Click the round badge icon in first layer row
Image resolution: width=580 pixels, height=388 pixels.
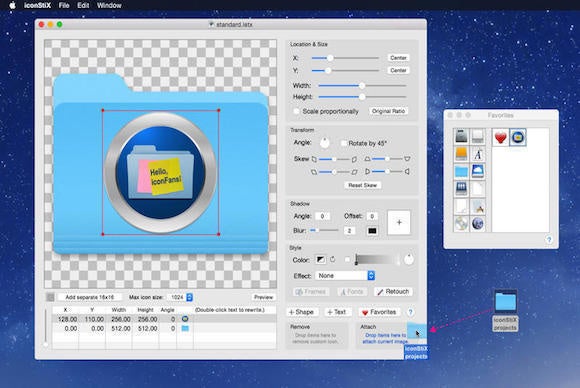coord(185,319)
